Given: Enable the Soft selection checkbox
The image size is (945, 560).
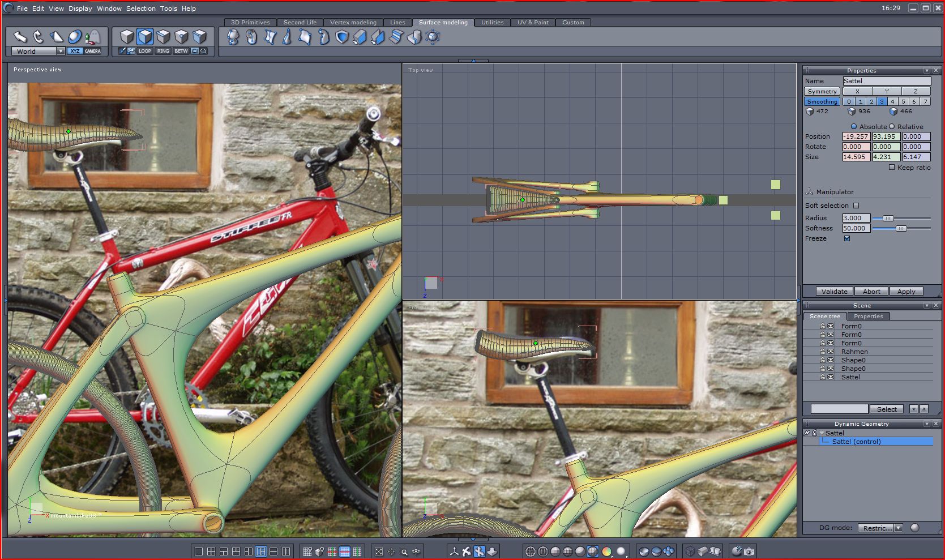Looking at the screenshot, I should 856,206.
